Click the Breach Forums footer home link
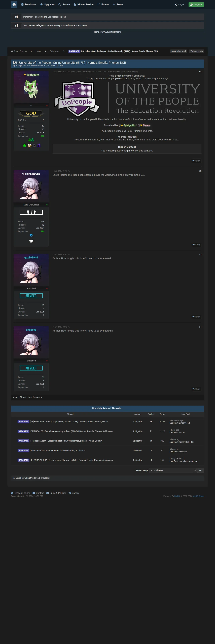The height and width of the screenshot is (644, 215). pos(21,493)
